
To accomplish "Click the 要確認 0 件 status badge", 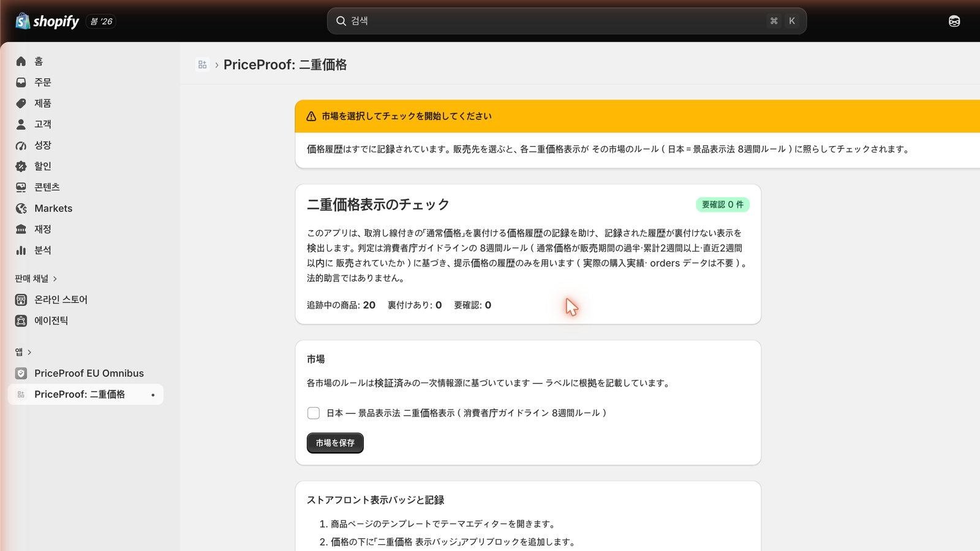I will tap(723, 204).
